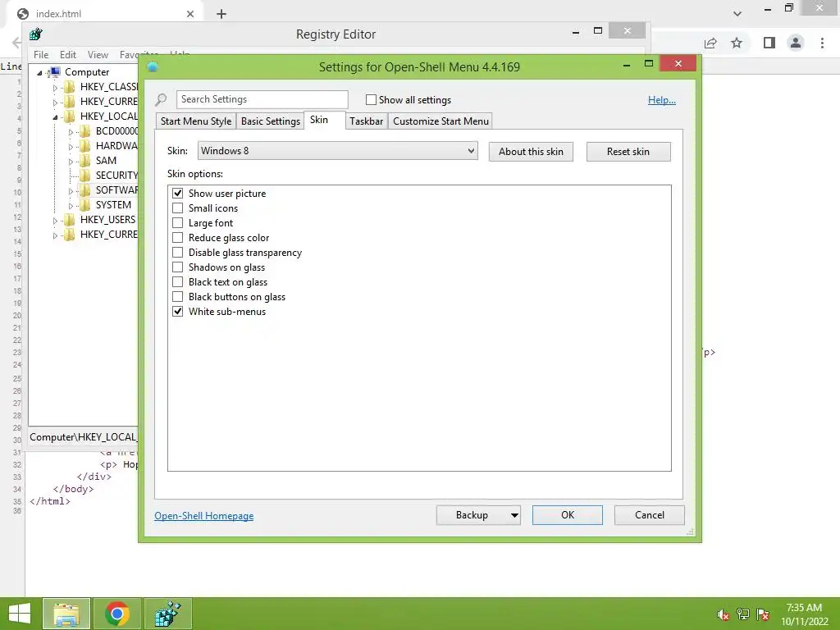The image size is (840, 630).
Task: Click Reset skin button
Action: (628, 152)
